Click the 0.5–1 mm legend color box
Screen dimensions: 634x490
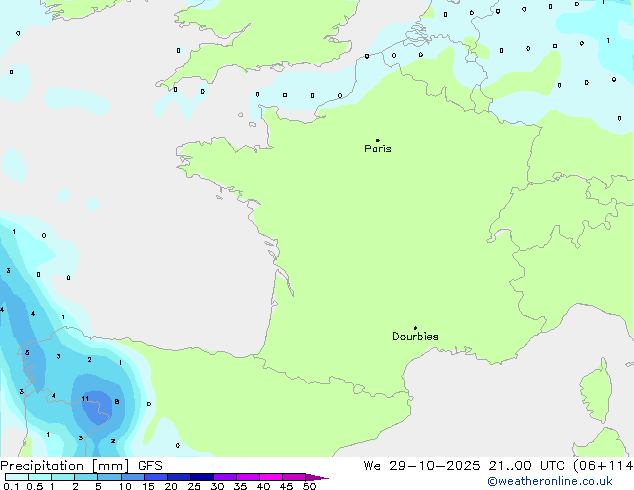click(x=40, y=477)
